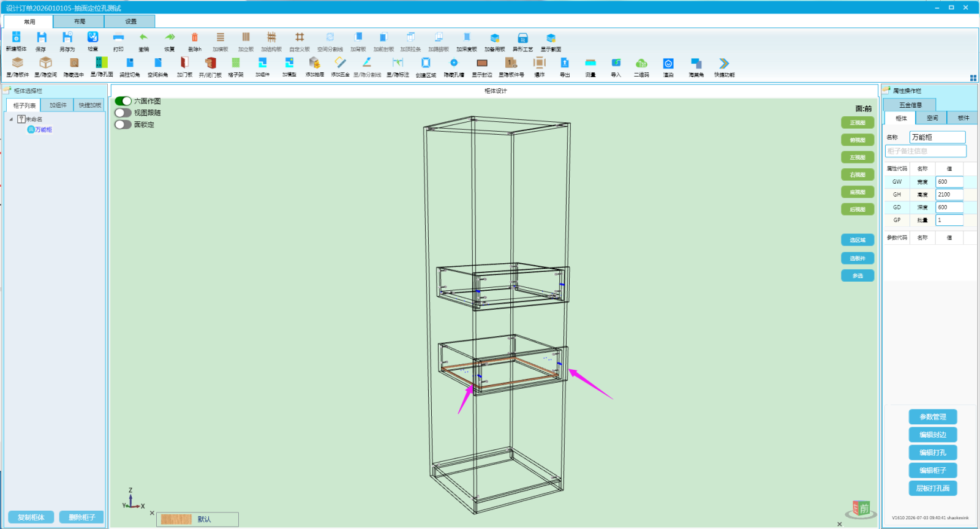The image size is (980, 529).
Task: Click the 参数管理 button
Action: pyautogui.click(x=933, y=417)
